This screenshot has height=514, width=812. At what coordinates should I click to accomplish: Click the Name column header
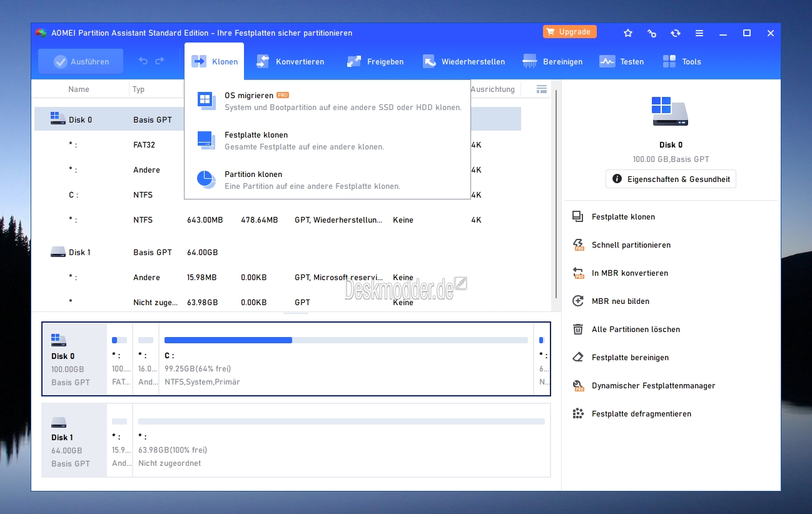coord(79,89)
